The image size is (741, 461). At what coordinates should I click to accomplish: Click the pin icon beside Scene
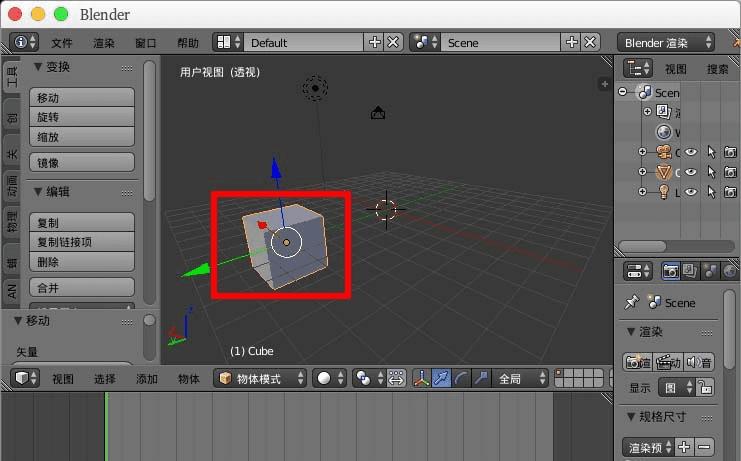(631, 302)
